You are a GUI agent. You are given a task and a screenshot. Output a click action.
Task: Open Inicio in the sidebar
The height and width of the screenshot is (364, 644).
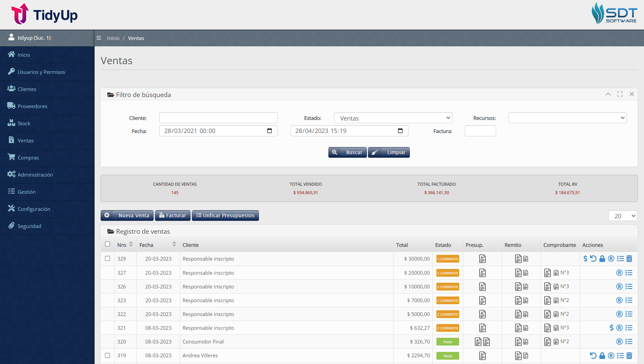47,55
